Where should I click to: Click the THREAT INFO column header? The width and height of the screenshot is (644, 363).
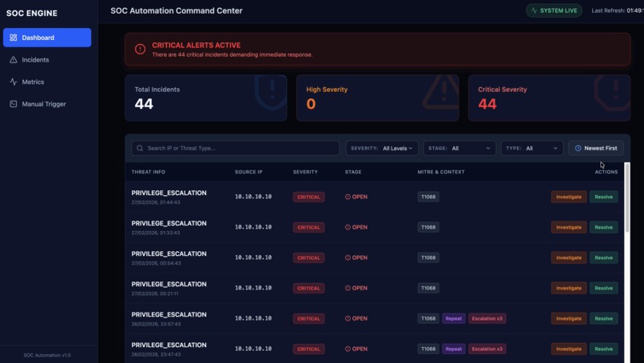tap(149, 172)
